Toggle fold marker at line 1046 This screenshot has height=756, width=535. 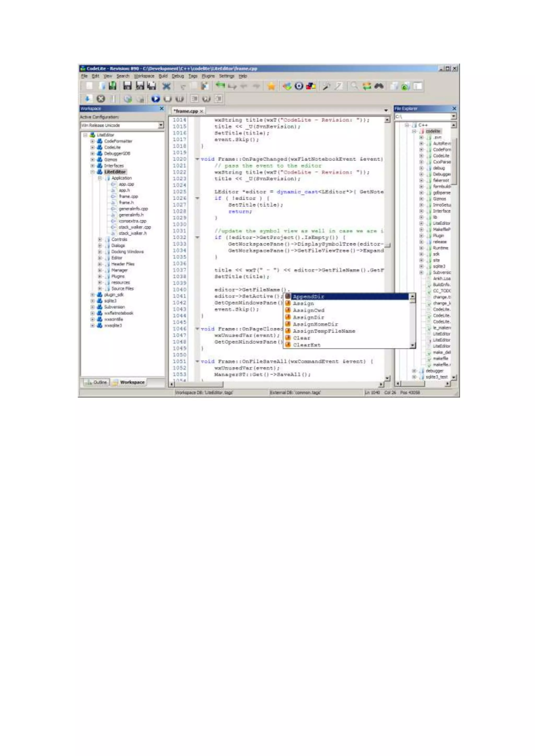(197, 329)
